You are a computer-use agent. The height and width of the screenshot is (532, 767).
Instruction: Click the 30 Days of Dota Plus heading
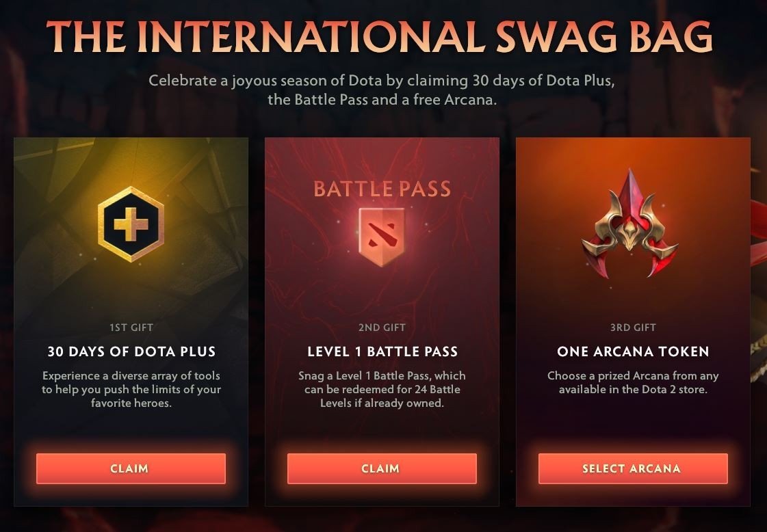131,351
